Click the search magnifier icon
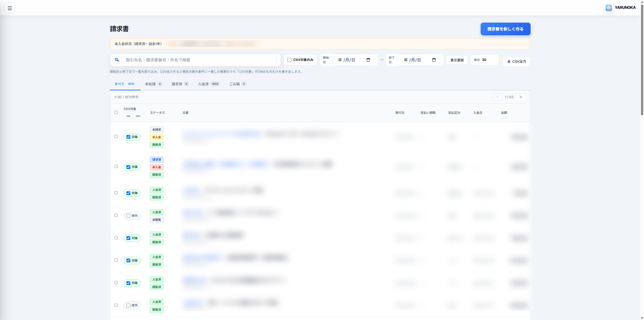 117,60
